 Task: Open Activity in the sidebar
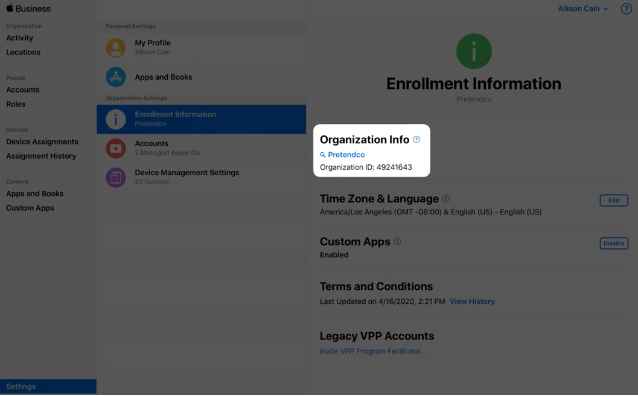pos(20,38)
